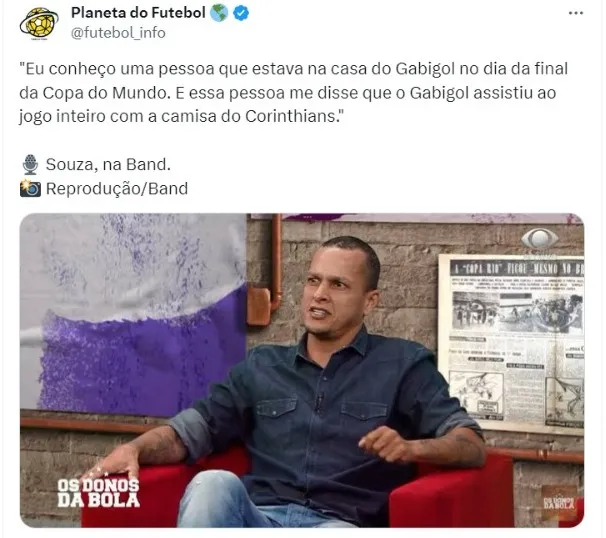
Task: Click the 'Souza, na Band.' text line
Action: (108, 165)
